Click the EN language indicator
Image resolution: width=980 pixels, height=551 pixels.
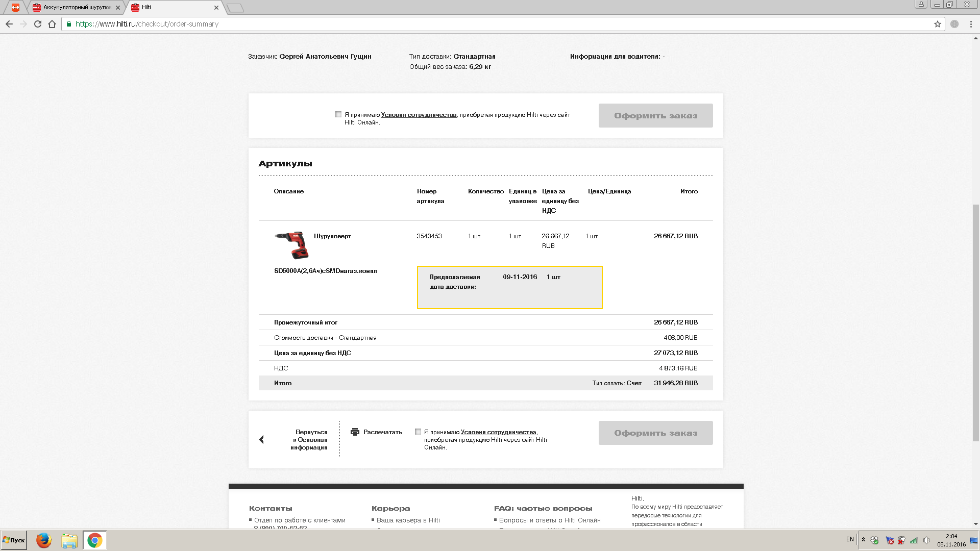pos(850,539)
